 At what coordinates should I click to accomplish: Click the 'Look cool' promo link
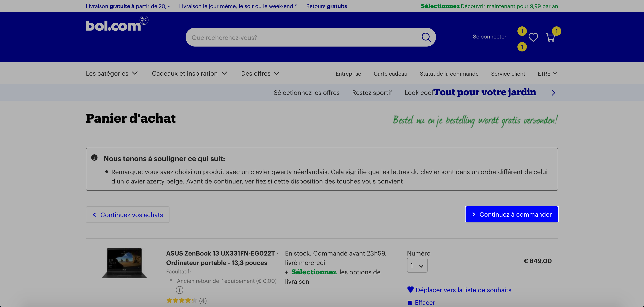coord(419,93)
